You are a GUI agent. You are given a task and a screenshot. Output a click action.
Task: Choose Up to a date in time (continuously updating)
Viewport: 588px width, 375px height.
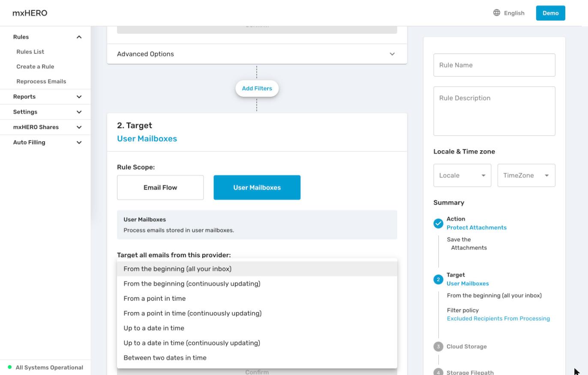(x=257, y=343)
